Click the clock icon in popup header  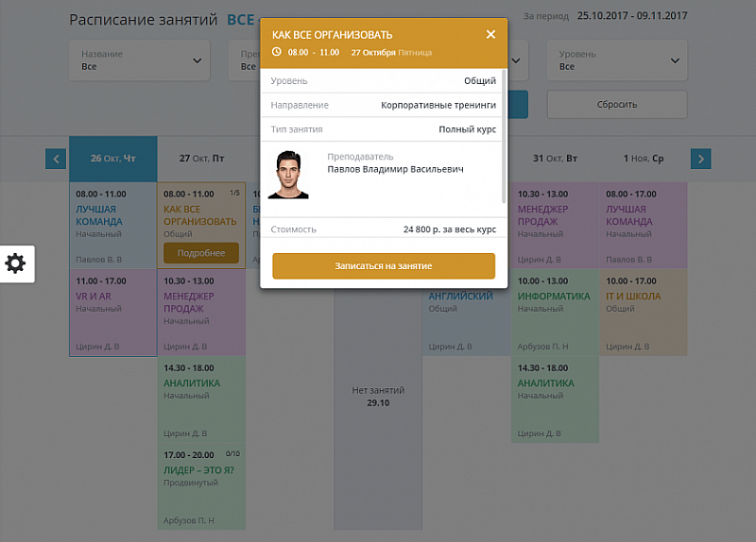tap(277, 53)
